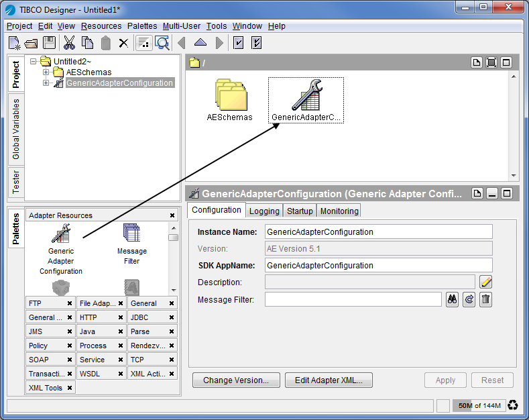
Task: Browse Message Filter with binoculars icon
Action: (453, 300)
